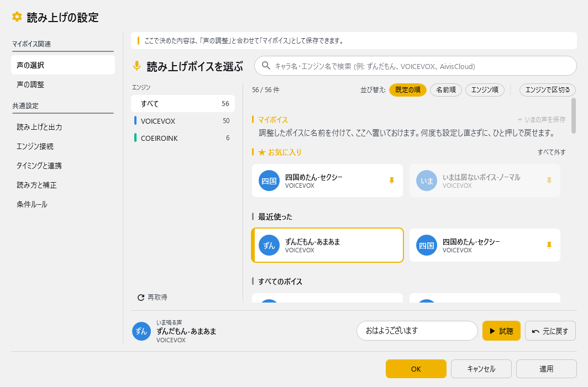Screen dimensions: 588x387
Task: Click いまの声を保存 link
Action: [x=542, y=119]
